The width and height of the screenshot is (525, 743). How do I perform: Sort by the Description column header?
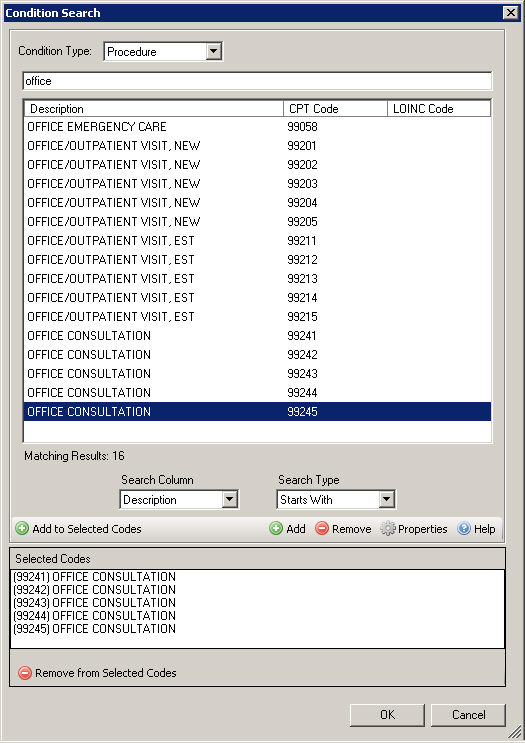coord(154,109)
